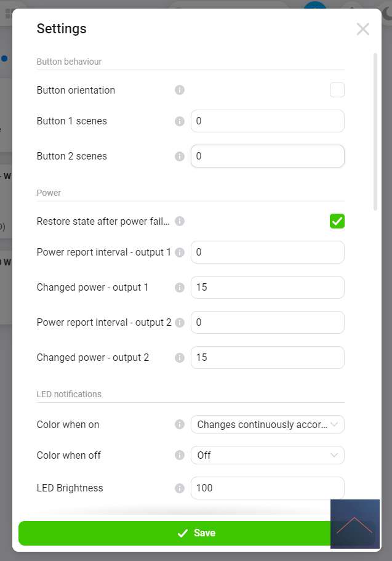Image resolution: width=392 pixels, height=561 pixels.
Task: Show info for LED Brightness
Action: [x=180, y=488]
